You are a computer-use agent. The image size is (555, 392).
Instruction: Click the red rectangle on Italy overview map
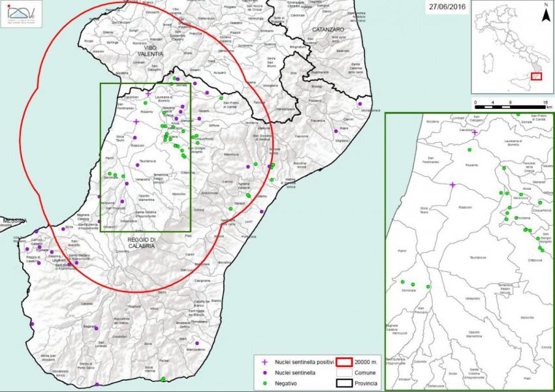tap(537, 76)
